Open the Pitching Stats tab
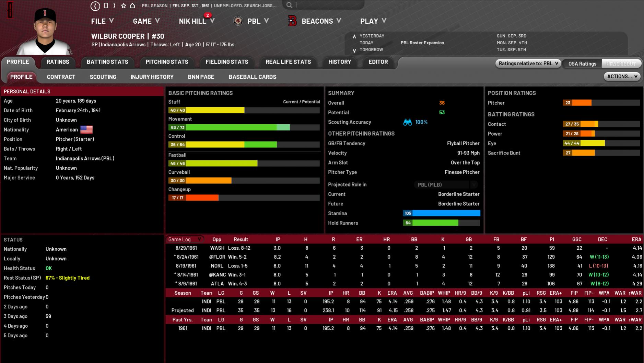 167,62
